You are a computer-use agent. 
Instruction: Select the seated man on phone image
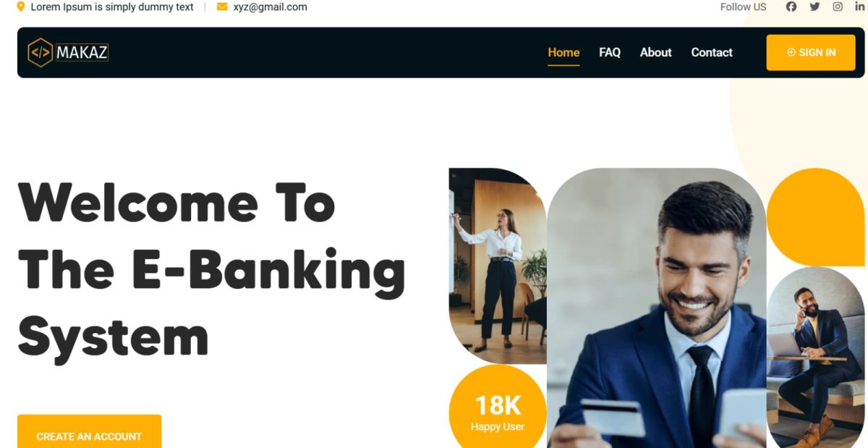point(816,358)
